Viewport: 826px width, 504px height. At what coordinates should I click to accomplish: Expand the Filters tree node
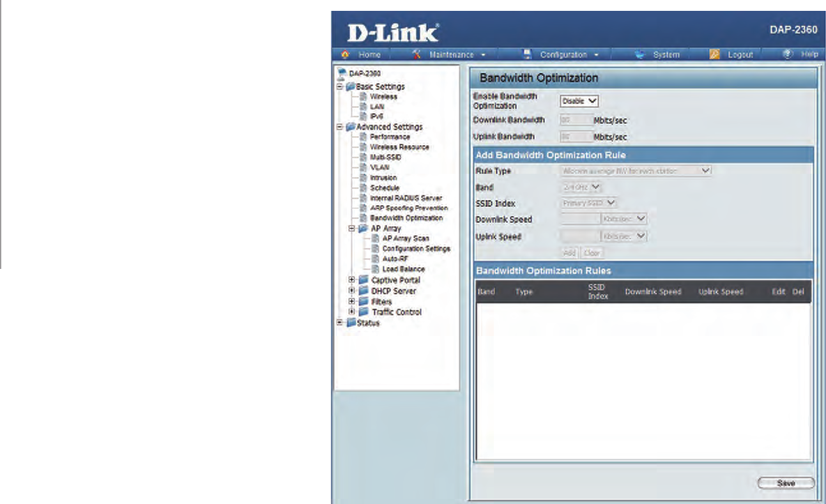[x=352, y=302]
